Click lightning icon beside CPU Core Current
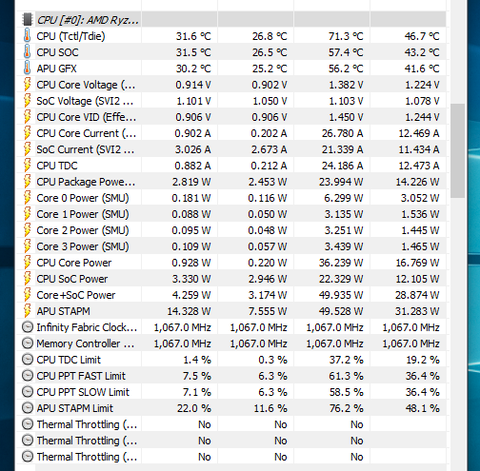The image size is (480, 471). [27, 133]
